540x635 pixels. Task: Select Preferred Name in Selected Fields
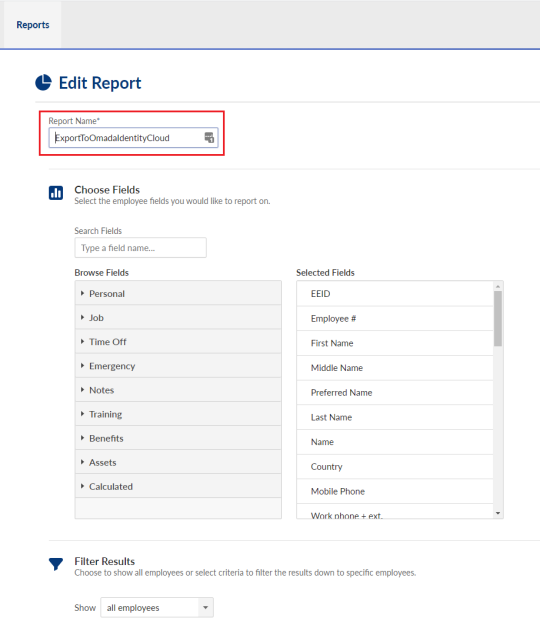[x=395, y=392]
